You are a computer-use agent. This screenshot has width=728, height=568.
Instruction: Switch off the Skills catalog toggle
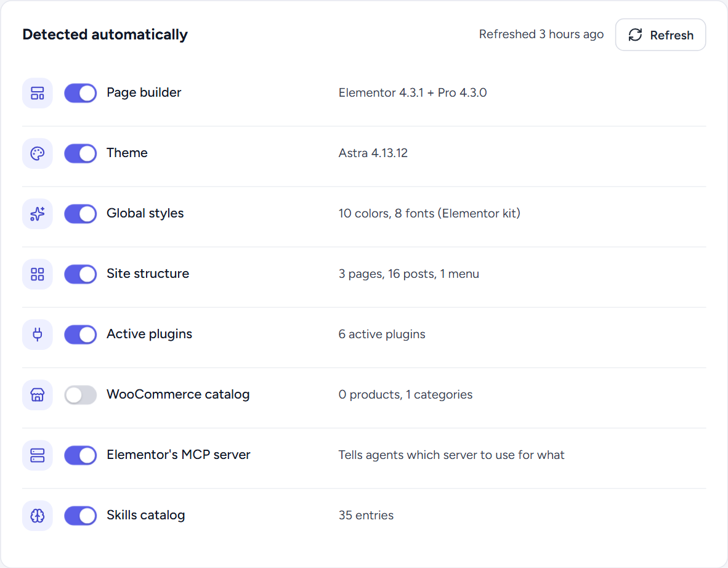pos(80,516)
